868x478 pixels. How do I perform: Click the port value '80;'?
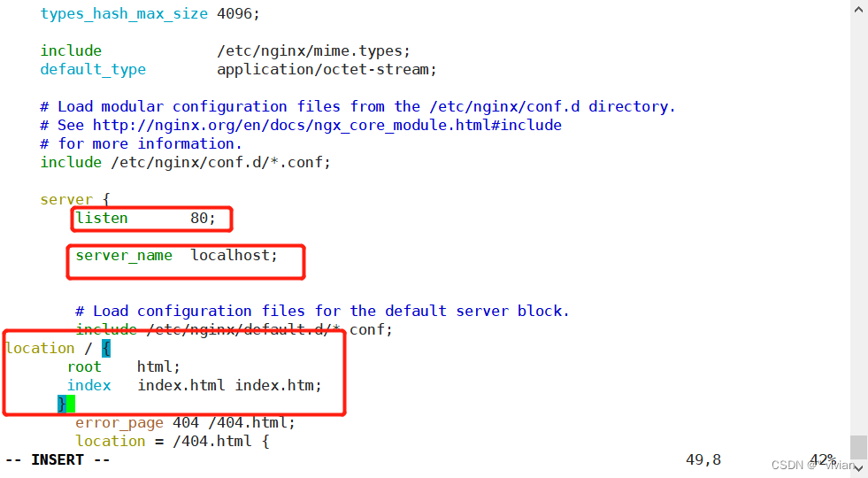click(203, 219)
